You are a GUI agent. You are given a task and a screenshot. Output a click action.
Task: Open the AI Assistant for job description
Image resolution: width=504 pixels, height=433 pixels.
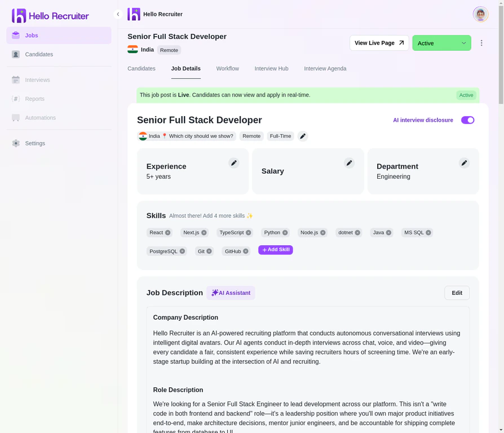pyautogui.click(x=231, y=293)
